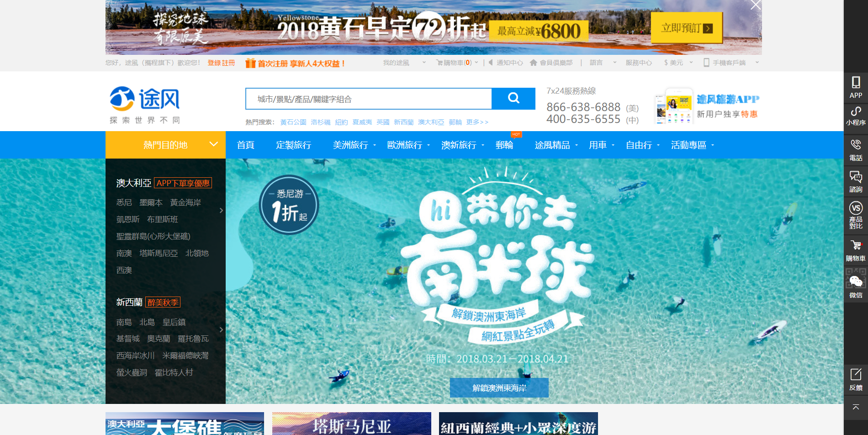Screen dimensions: 868x435
Task: Open the 諮詢 chat consultation icon
Action: click(x=856, y=182)
